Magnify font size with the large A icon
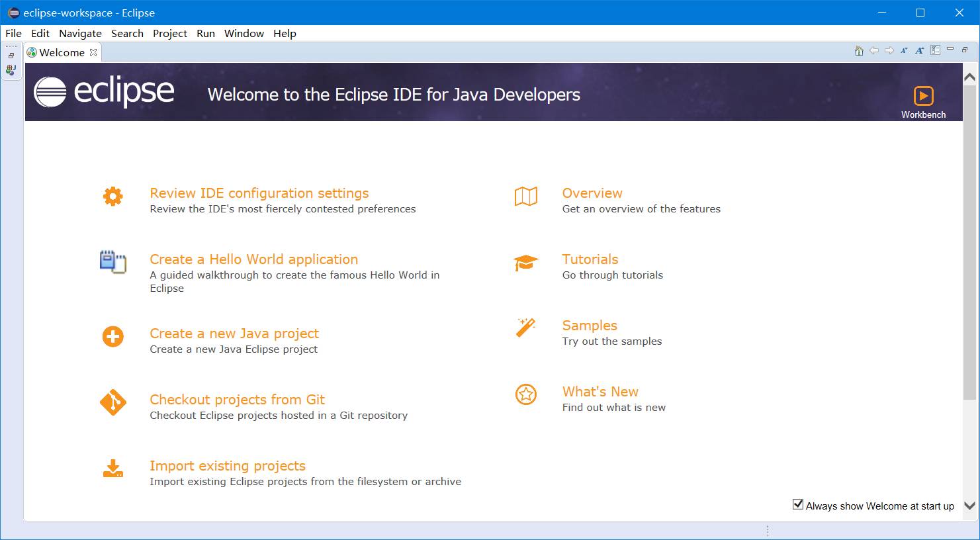Image resolution: width=980 pixels, height=540 pixels. coord(920,50)
